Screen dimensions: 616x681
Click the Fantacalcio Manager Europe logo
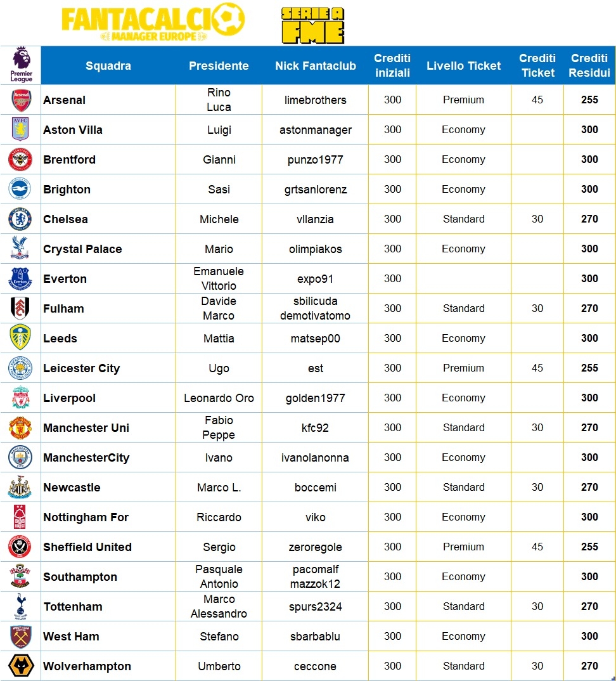(153, 24)
